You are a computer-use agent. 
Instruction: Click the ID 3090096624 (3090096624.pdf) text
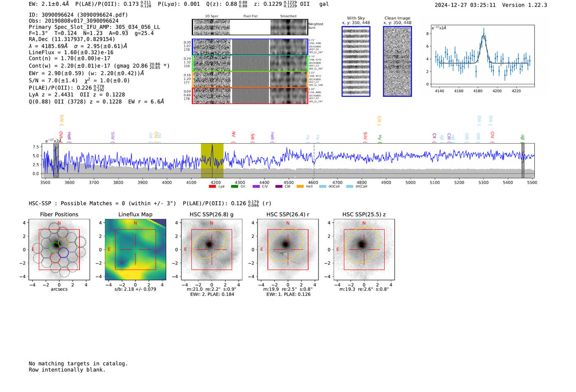click(78, 15)
